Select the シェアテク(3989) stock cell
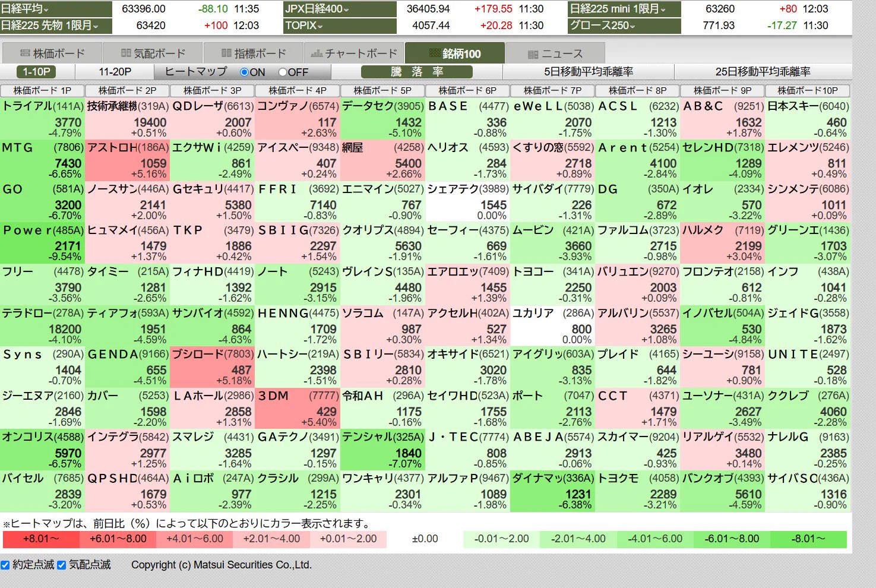This screenshot has height=588, width=876. 467,202
